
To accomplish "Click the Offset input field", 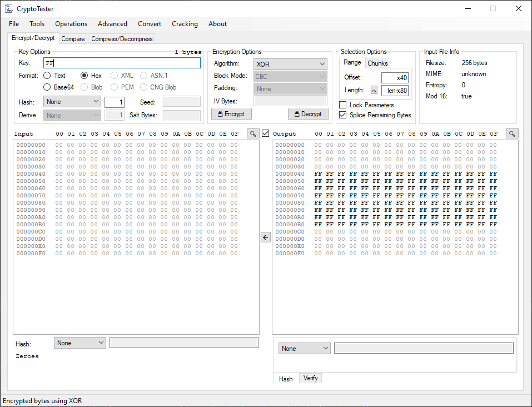I will click(x=395, y=78).
